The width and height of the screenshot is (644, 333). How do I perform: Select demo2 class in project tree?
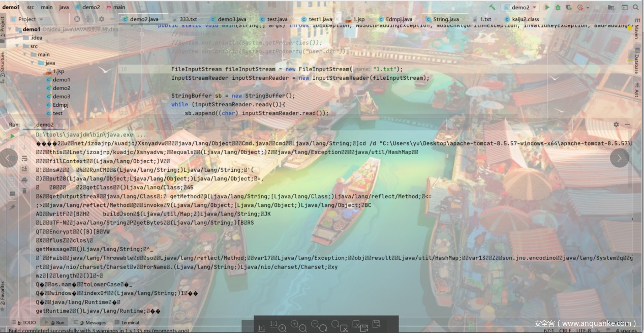pos(58,88)
